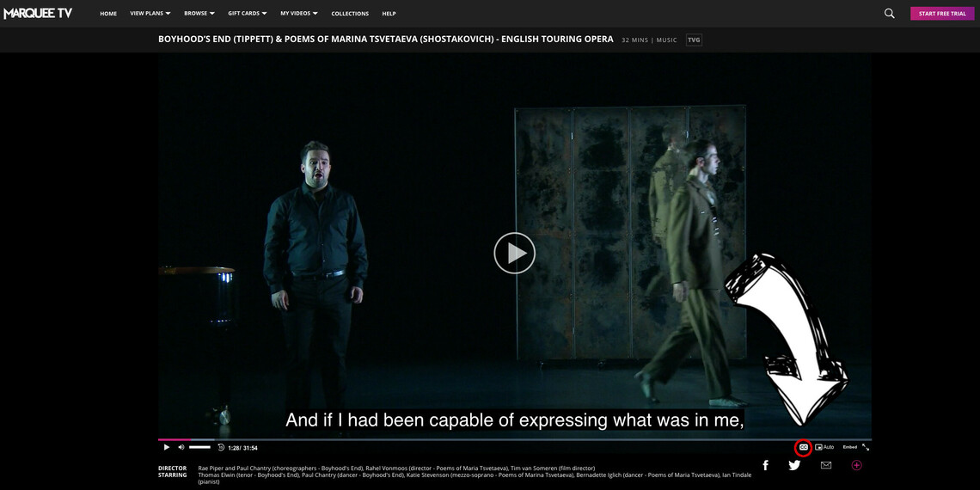This screenshot has height=490, width=980.
Task: Toggle closed captions with the CC icon
Action: tap(804, 448)
